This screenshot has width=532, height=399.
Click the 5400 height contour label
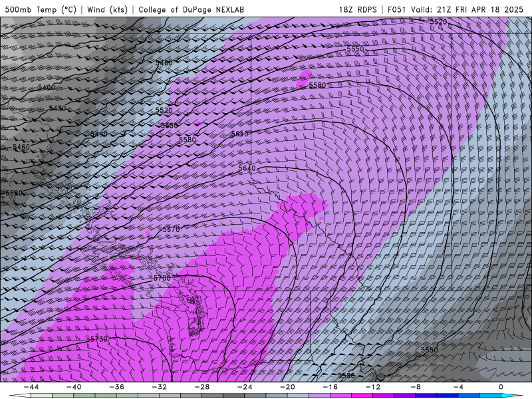pos(47,87)
